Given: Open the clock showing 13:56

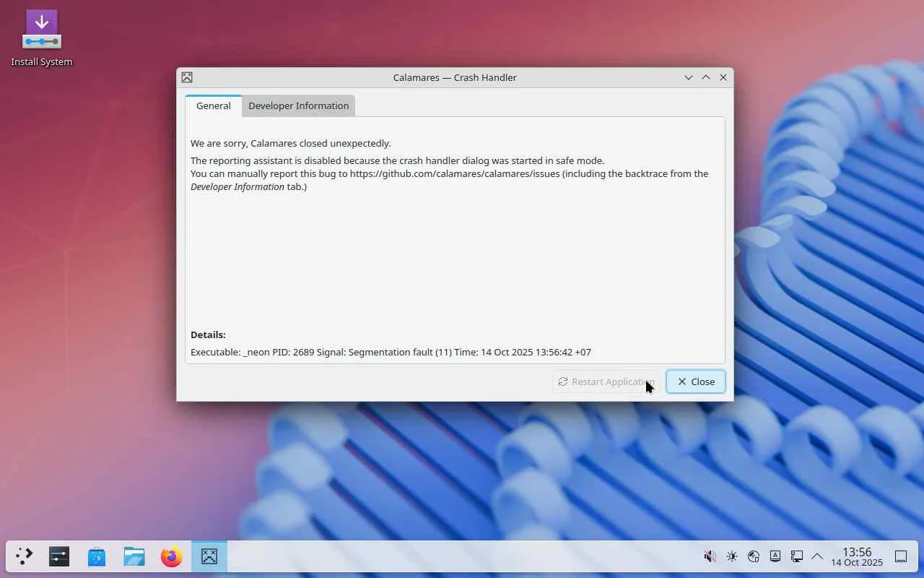Looking at the screenshot, I should click(x=857, y=556).
